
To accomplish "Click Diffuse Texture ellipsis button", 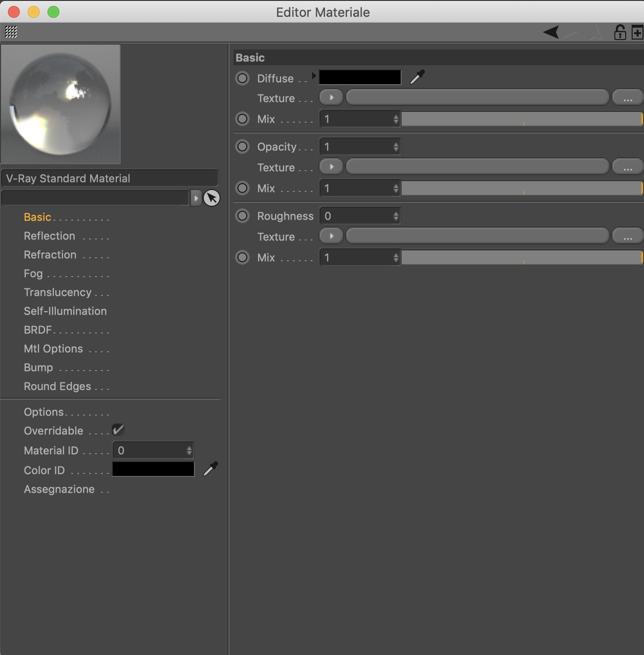I will [x=628, y=97].
